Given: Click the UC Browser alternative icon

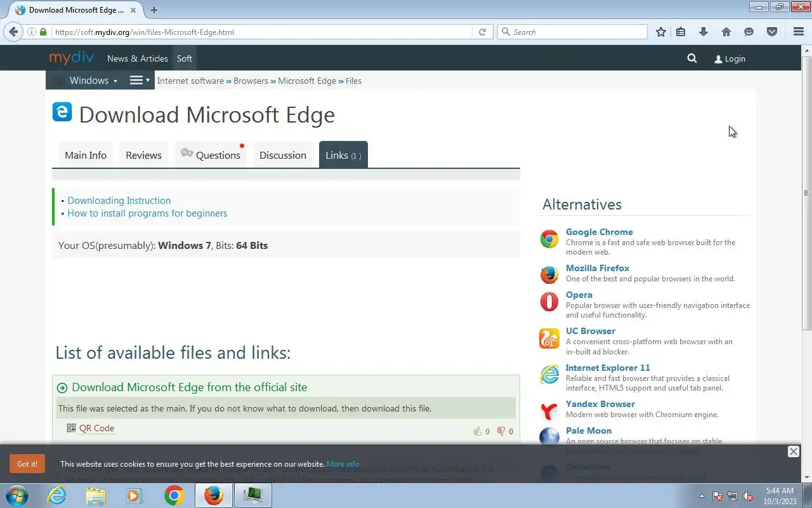Looking at the screenshot, I should [549, 338].
